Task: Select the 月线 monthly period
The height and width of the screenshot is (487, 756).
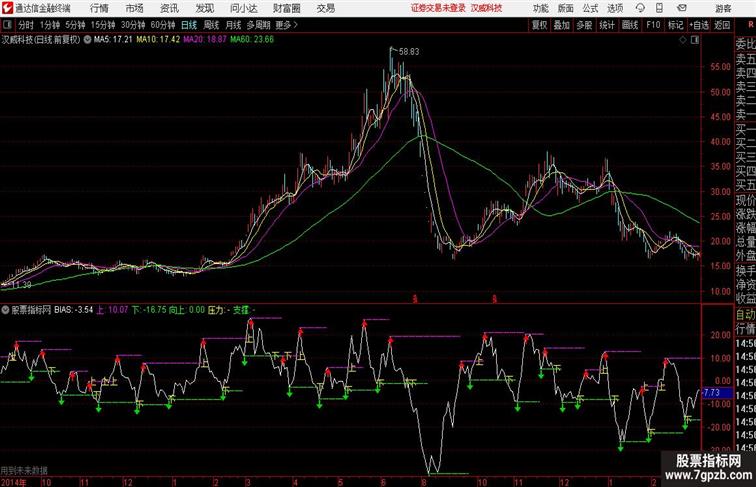Action: tap(233, 25)
